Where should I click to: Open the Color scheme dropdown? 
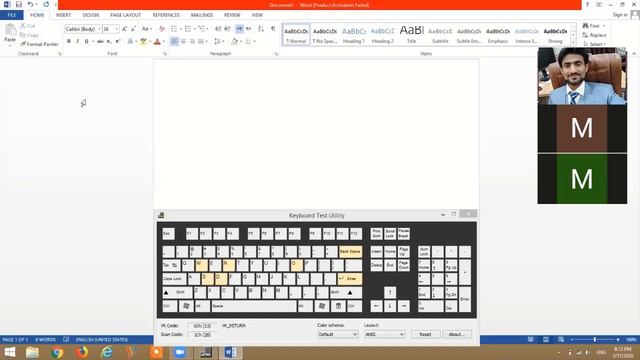coord(338,334)
